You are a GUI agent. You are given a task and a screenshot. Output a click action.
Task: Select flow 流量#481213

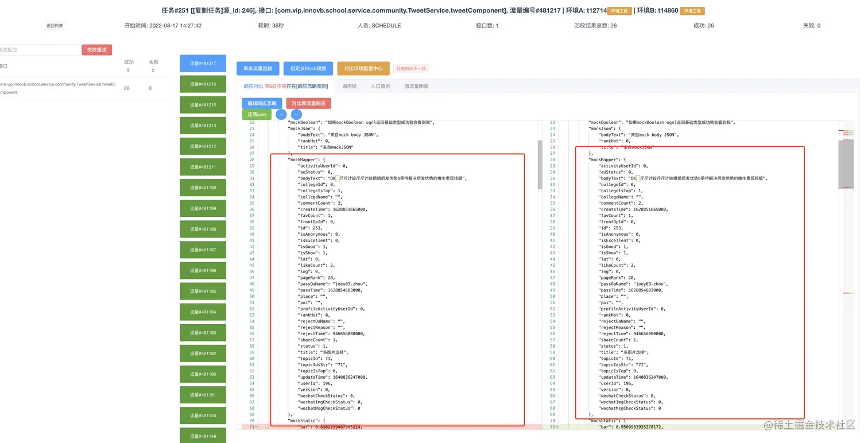[x=203, y=126]
